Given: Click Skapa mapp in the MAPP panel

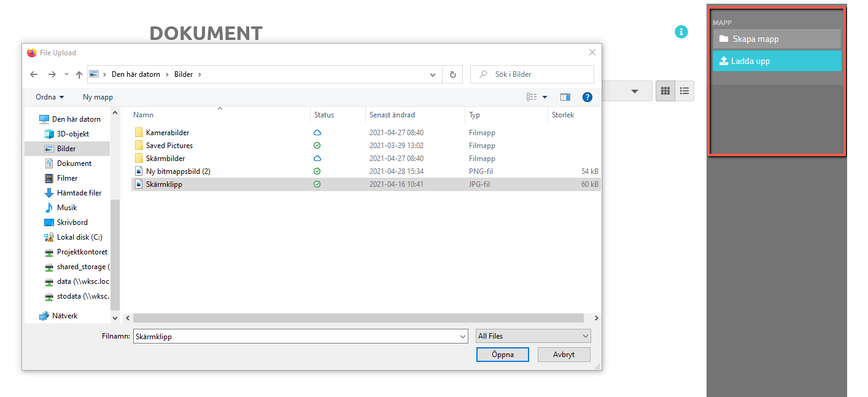Looking at the screenshot, I should [x=777, y=39].
